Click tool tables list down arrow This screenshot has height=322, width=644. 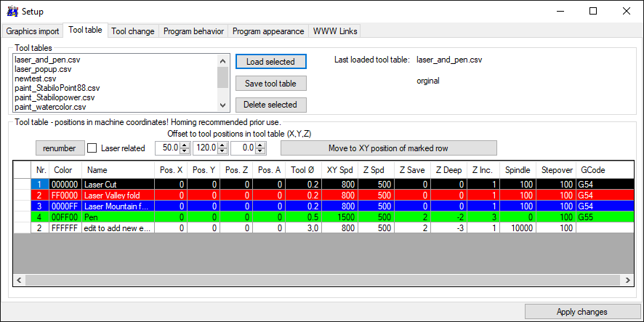pos(222,105)
